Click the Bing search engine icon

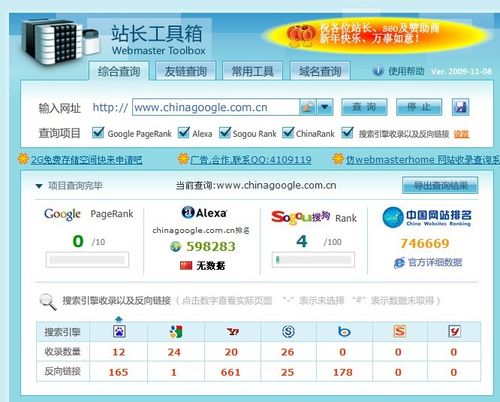pyautogui.click(x=344, y=332)
